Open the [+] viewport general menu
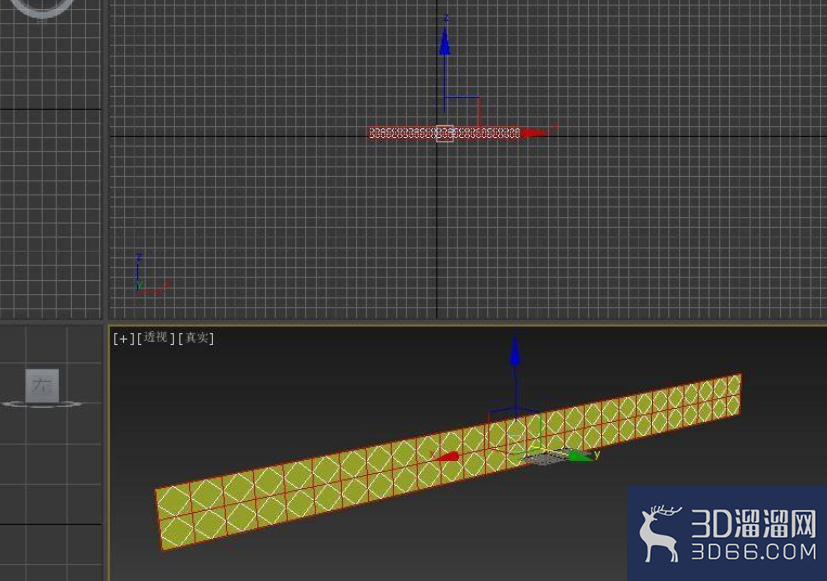827x581 pixels. pyautogui.click(x=123, y=338)
